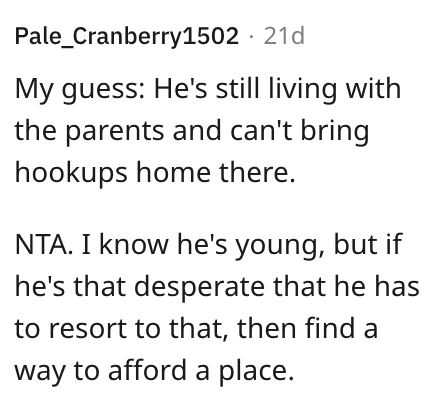Click the text "way to afford a place."

154,371
